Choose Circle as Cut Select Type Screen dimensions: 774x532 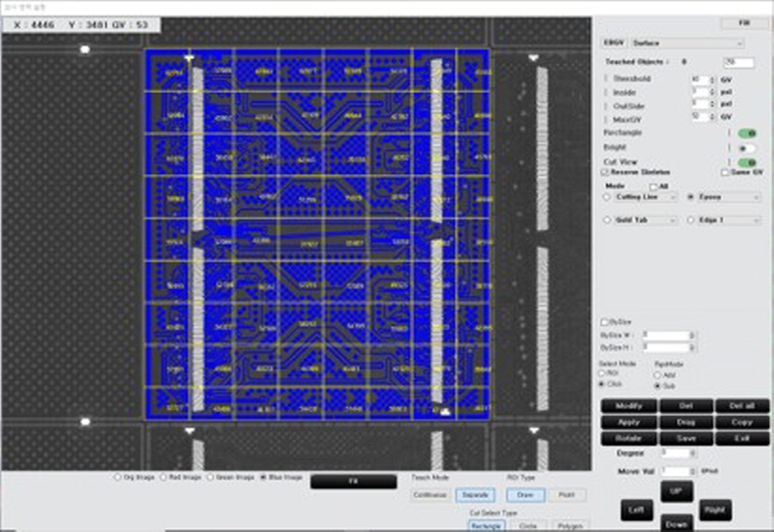528,525
